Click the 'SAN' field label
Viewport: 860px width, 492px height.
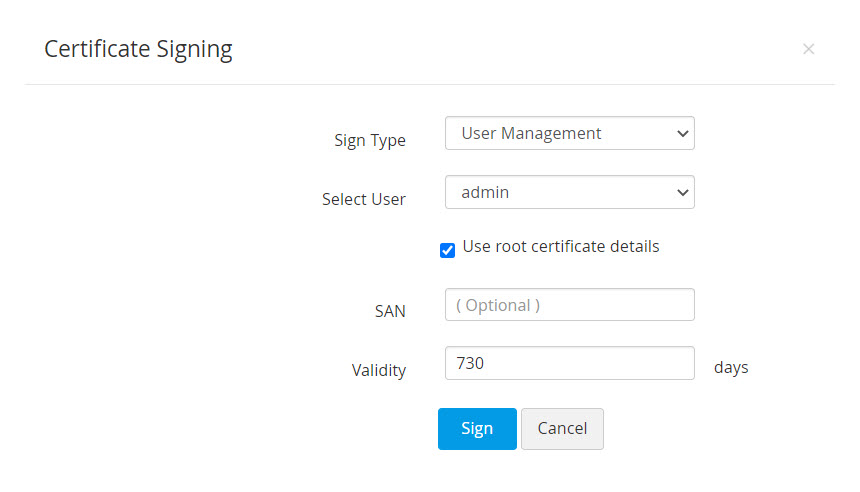pos(390,311)
